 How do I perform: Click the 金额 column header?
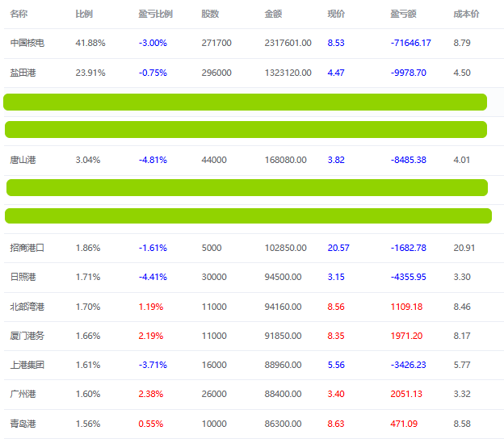(273, 14)
